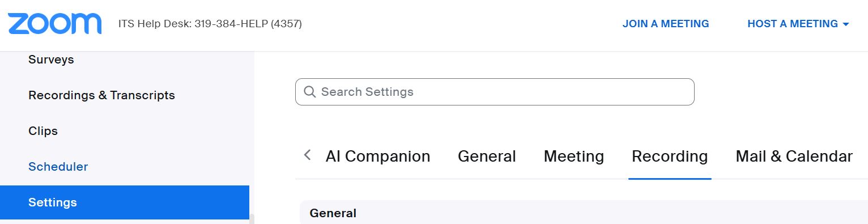
Task: Open the Host a Meeting dropdown arrow
Action: 846,24
